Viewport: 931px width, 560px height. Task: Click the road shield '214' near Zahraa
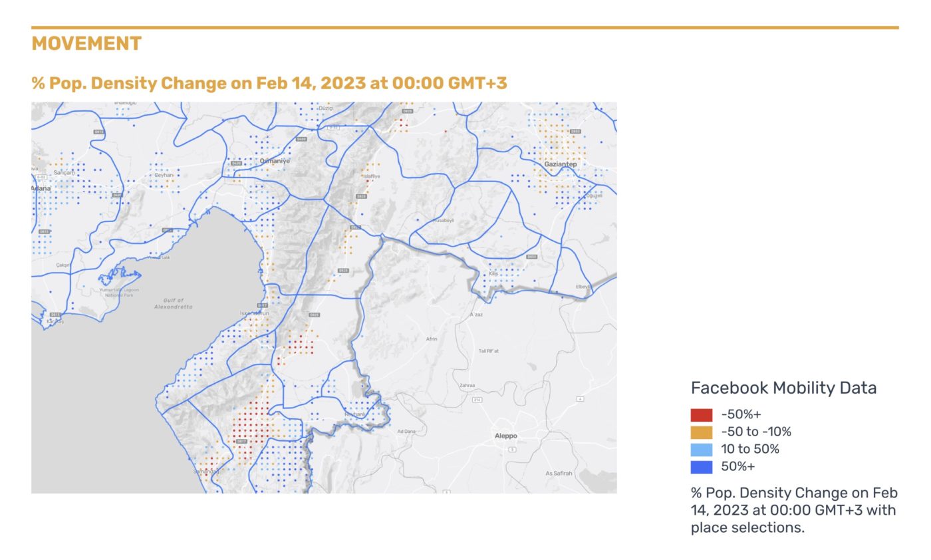pos(477,400)
